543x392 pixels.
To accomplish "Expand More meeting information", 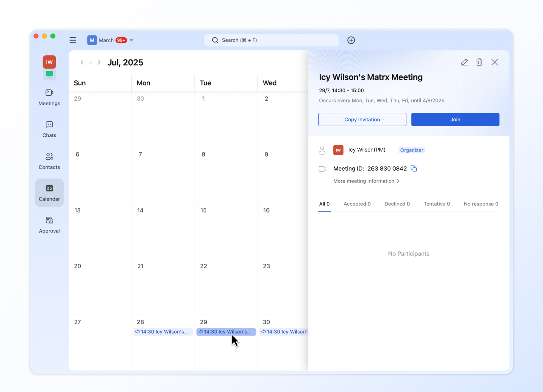I will (x=366, y=181).
